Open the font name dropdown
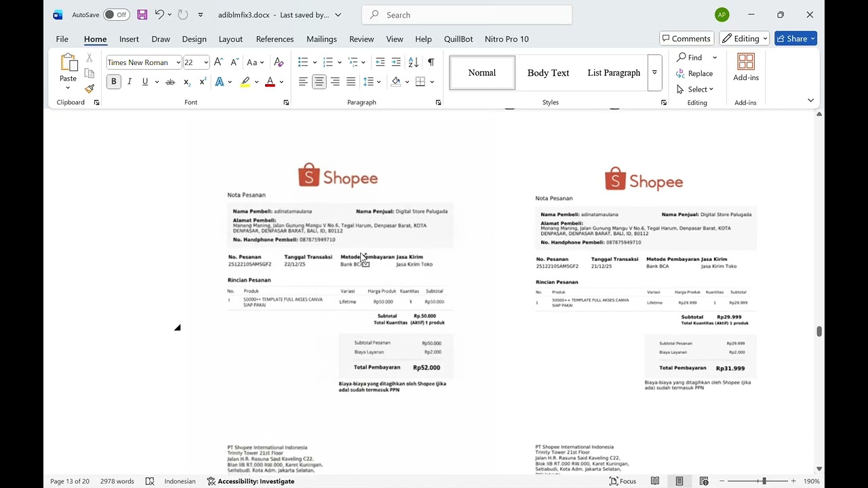The image size is (868, 488). (x=178, y=62)
